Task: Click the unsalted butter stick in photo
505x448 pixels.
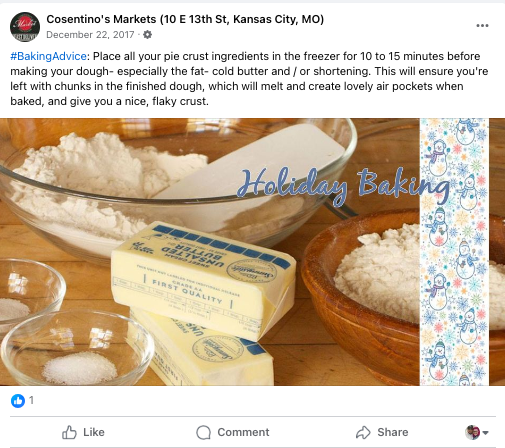Action: click(x=203, y=280)
